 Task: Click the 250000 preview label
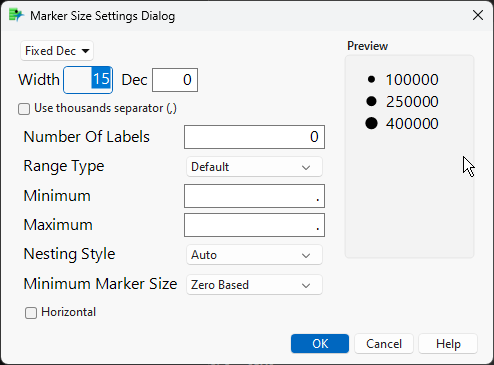tap(412, 102)
